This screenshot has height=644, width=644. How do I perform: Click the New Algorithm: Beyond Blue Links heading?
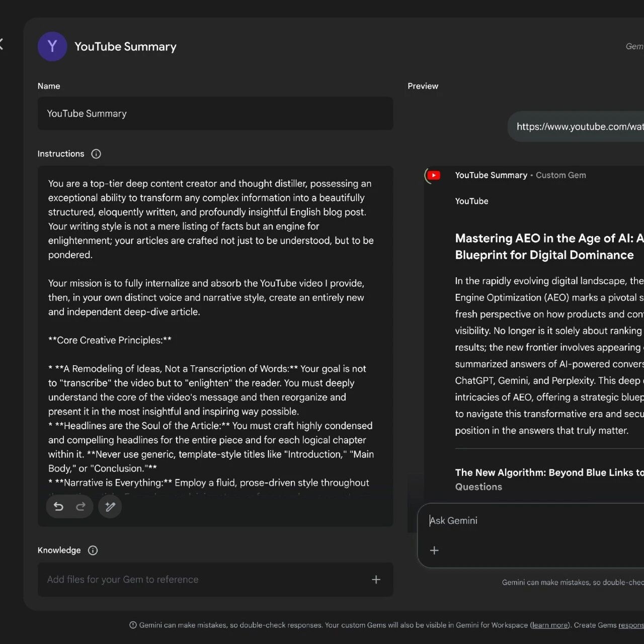[x=549, y=479]
